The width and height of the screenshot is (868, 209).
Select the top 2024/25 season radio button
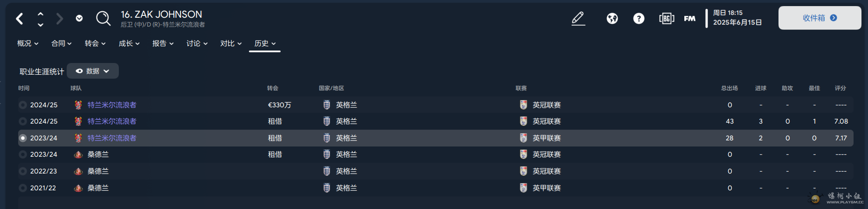(22, 105)
